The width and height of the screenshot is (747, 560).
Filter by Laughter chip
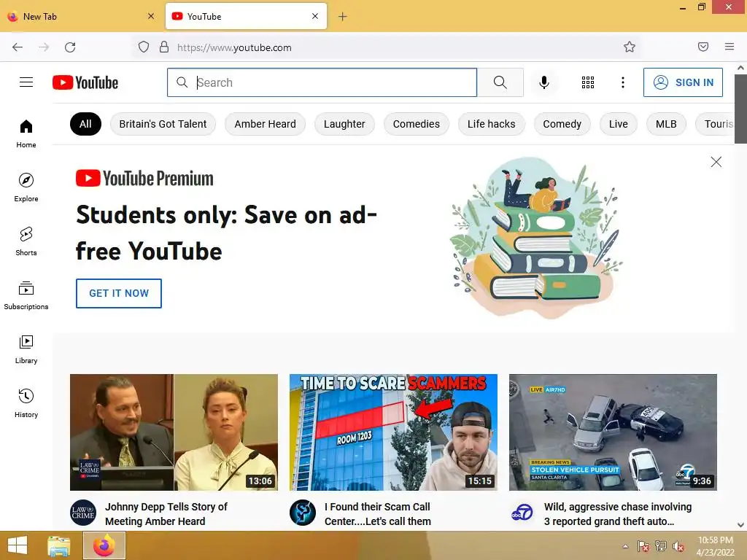[x=344, y=124]
